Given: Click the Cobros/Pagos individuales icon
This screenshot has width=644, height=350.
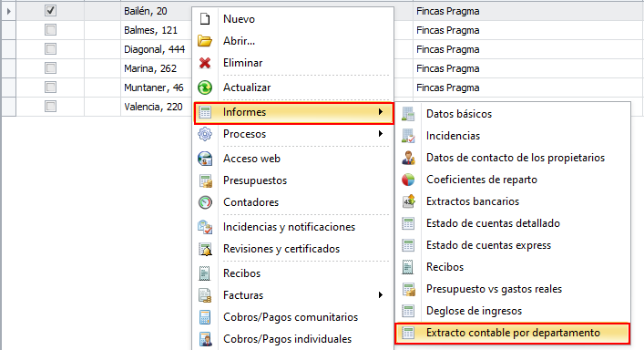Looking at the screenshot, I should coord(205,339).
